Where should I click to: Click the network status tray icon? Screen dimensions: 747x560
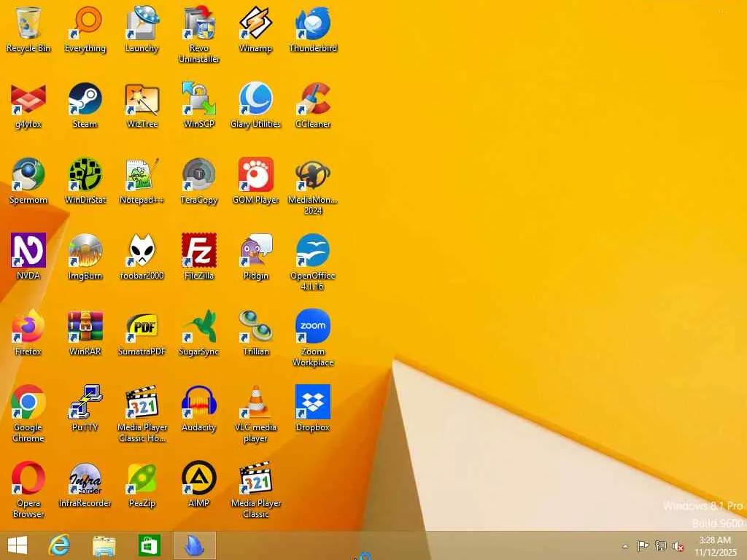point(660,546)
